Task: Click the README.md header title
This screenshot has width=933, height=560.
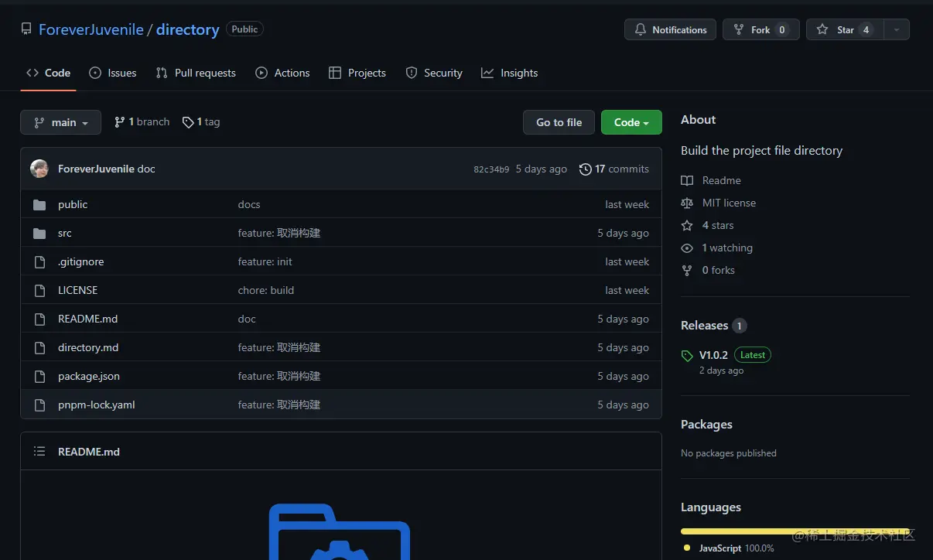Action: (x=89, y=452)
